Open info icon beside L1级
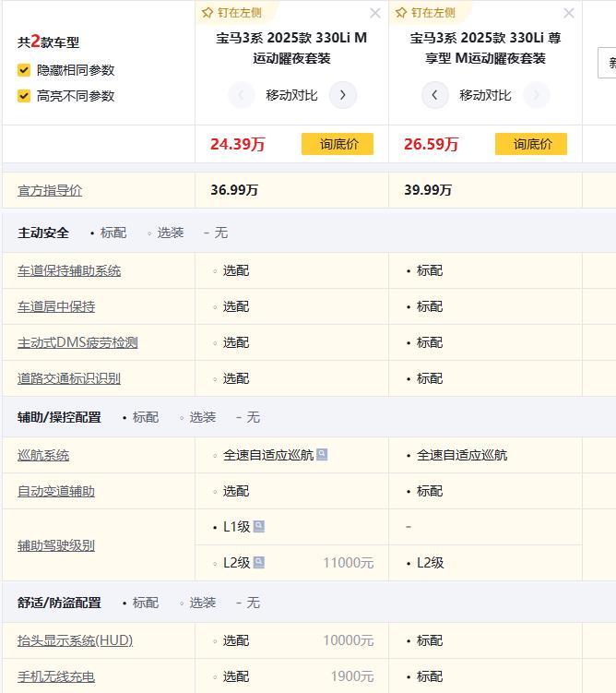The height and width of the screenshot is (693, 616). click(259, 526)
